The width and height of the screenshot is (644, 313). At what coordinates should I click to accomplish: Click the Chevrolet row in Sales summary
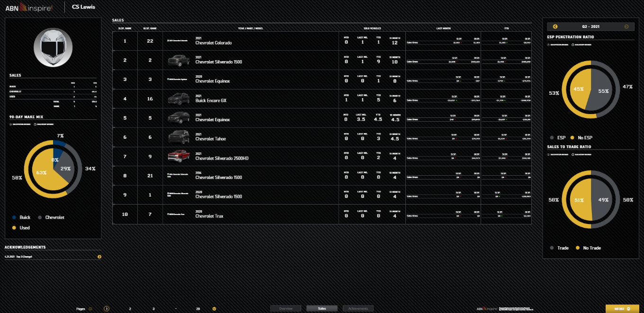(53, 92)
